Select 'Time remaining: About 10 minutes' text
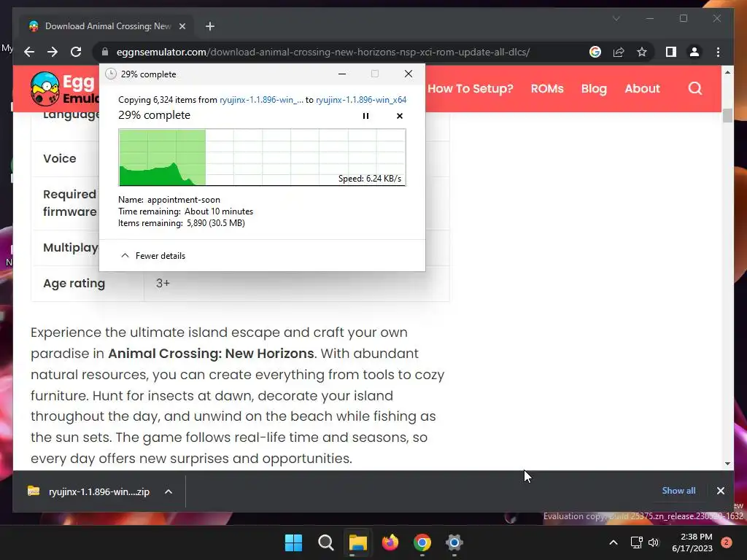 click(x=186, y=211)
